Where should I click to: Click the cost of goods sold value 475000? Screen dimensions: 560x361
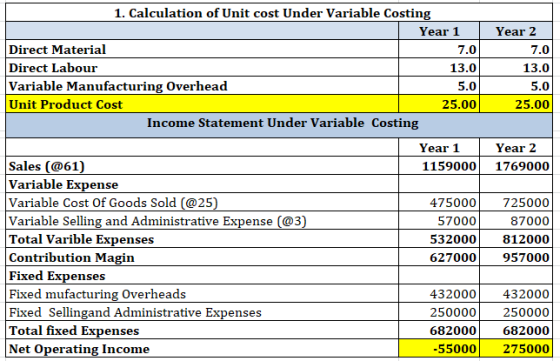pos(453,203)
